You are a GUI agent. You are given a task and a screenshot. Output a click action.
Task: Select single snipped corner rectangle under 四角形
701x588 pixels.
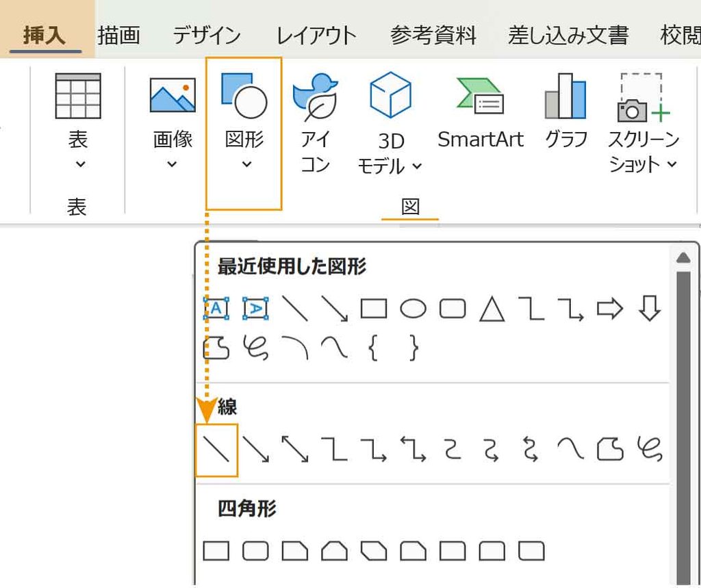(295, 551)
